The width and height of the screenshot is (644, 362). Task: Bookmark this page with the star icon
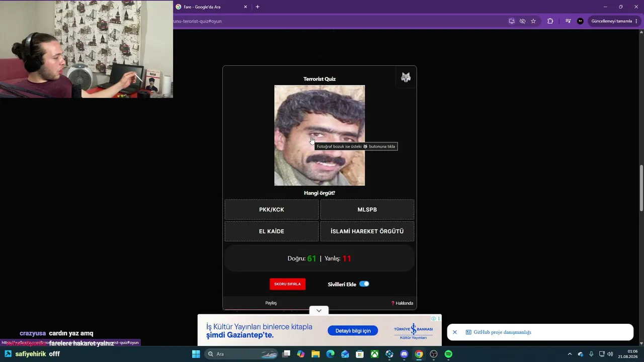(x=533, y=21)
